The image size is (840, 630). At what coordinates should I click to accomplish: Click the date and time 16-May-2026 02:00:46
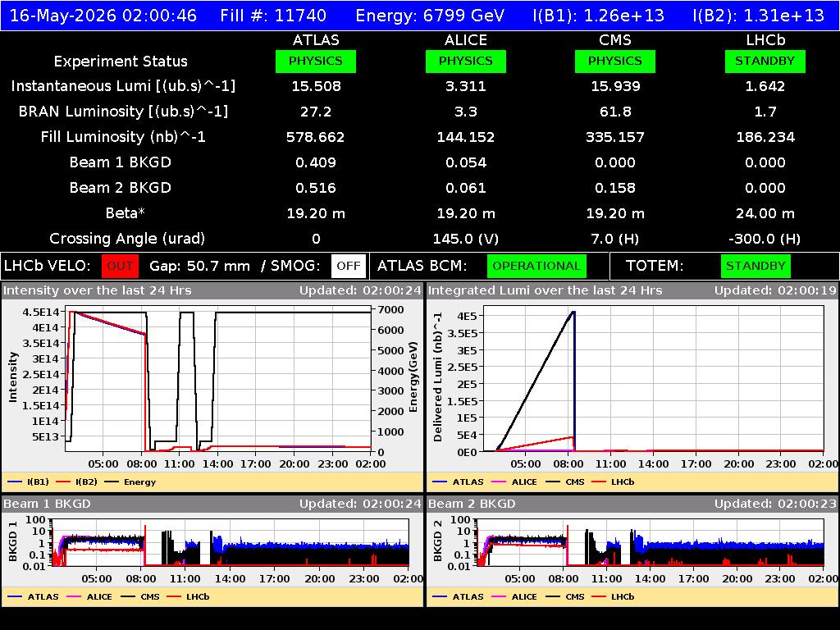(103, 16)
